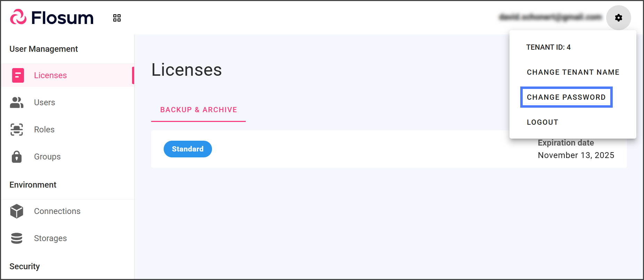
Task: Click the Users people icon
Action: tap(17, 102)
